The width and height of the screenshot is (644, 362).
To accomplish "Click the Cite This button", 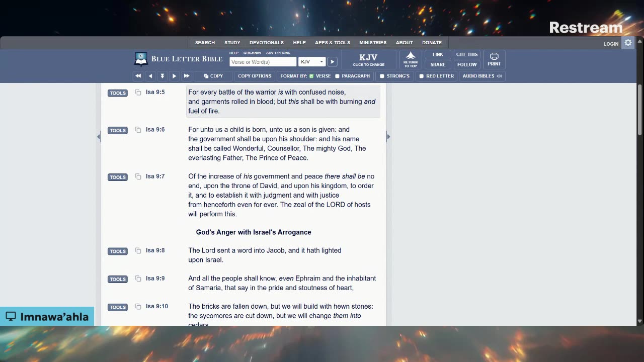I will pyautogui.click(x=467, y=54).
